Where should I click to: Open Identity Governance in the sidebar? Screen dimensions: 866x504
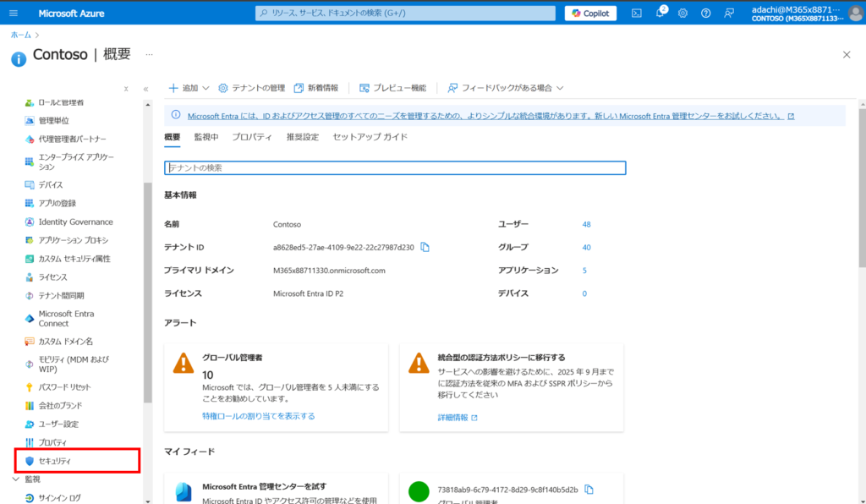(x=77, y=222)
